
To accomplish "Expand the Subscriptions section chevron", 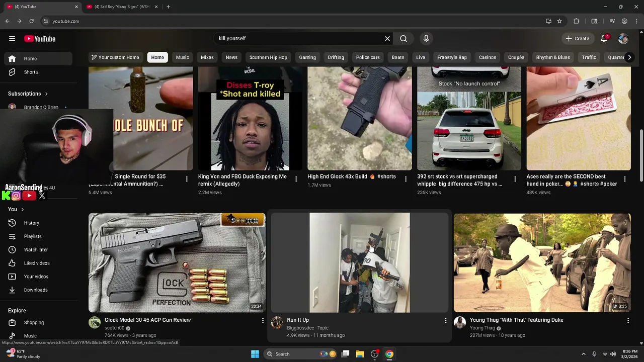I will (46, 94).
